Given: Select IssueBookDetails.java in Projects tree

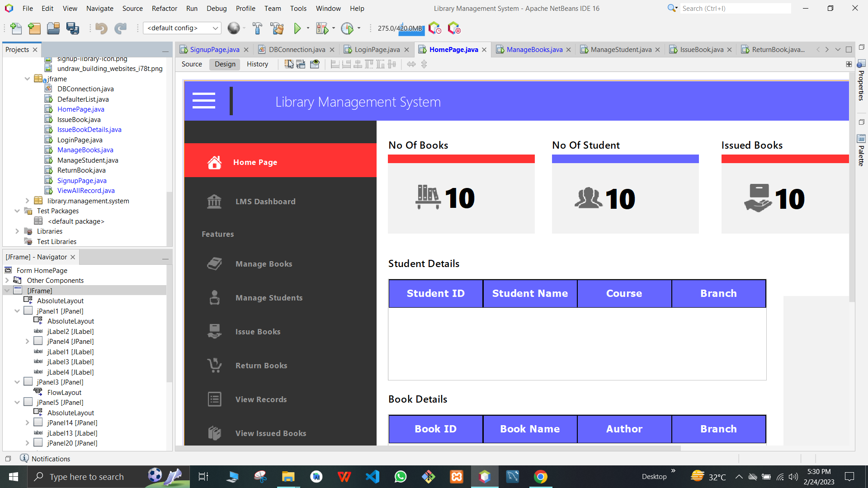Looking at the screenshot, I should pyautogui.click(x=89, y=130).
